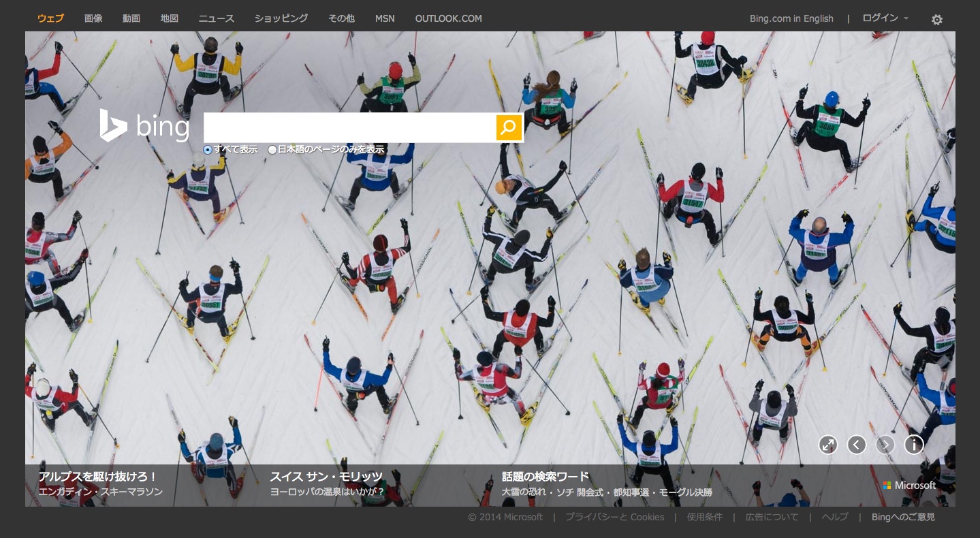Select すべて表示 radio button

(x=208, y=150)
